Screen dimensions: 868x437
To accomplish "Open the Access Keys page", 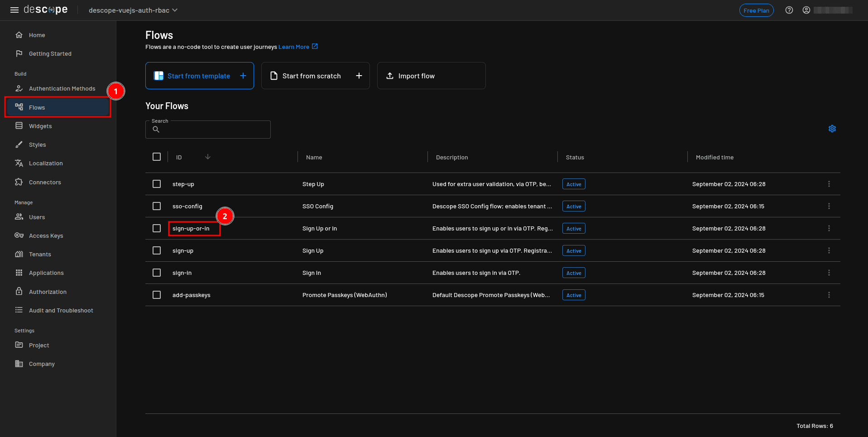I will click(46, 235).
